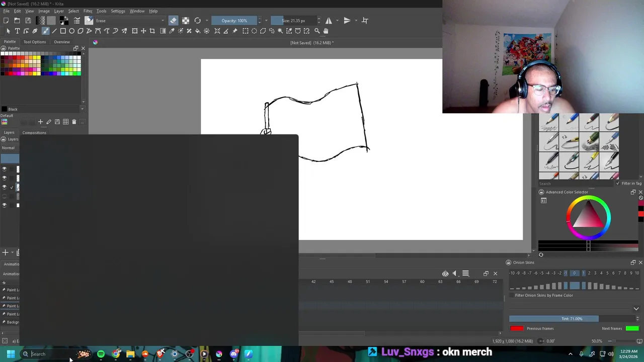
Task: Switch to the Compositions tab
Action: point(34,133)
